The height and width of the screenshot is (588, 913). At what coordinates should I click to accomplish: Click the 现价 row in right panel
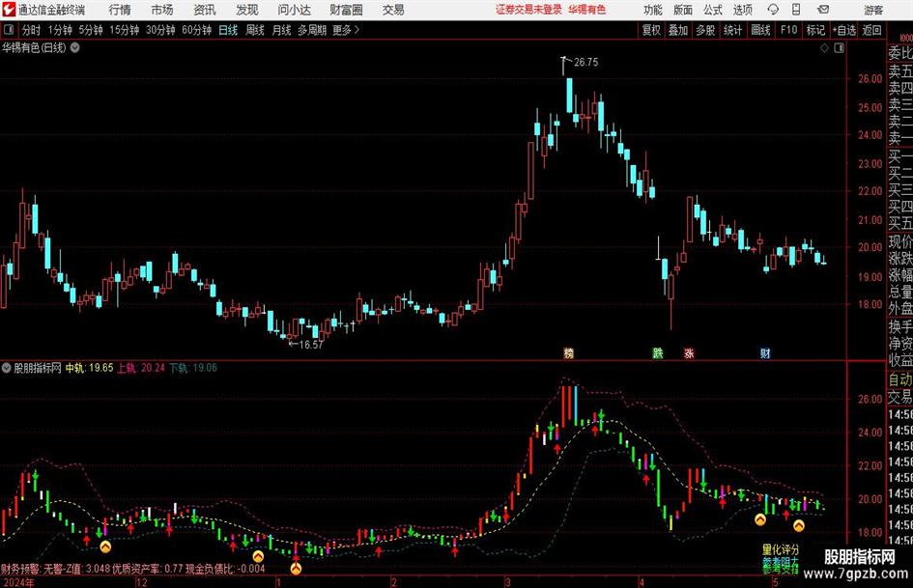pyautogui.click(x=900, y=241)
